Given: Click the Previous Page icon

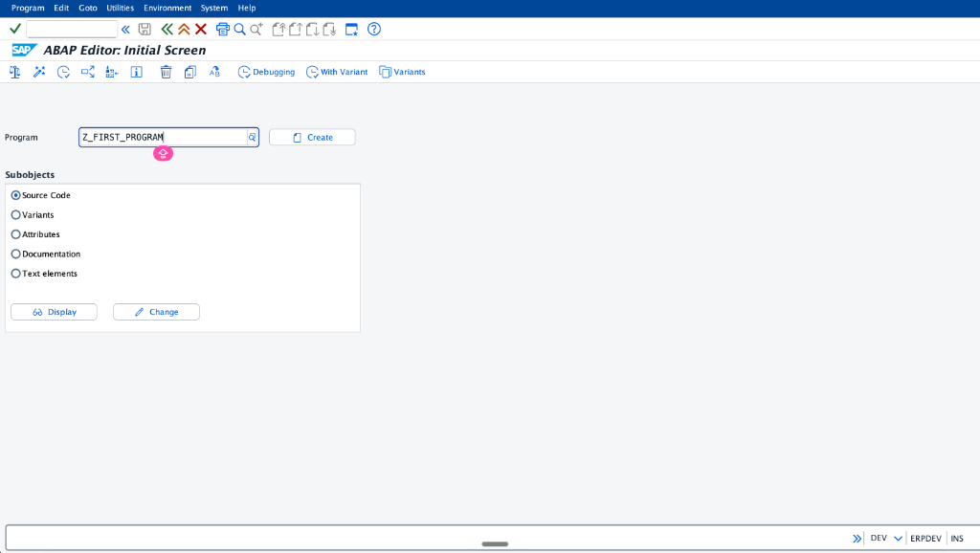Looking at the screenshot, I should tap(295, 30).
